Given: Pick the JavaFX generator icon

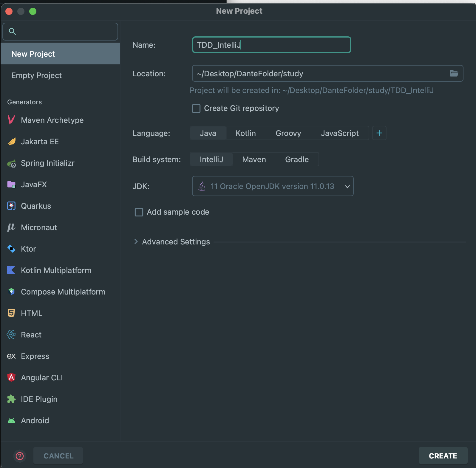Looking at the screenshot, I should point(11,185).
